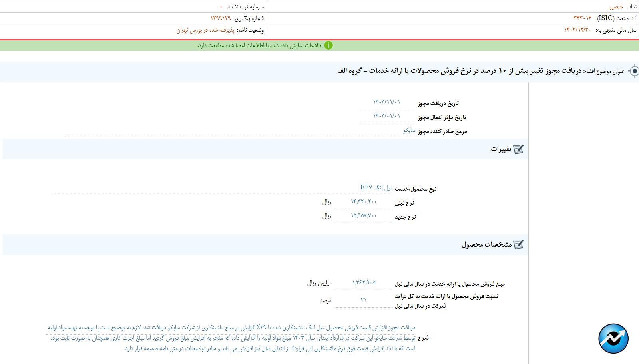Image resolution: width=639 pixels, height=364 pixels.
Task: Click the edit icon next to تغییرات
Action: pyautogui.click(x=518, y=149)
